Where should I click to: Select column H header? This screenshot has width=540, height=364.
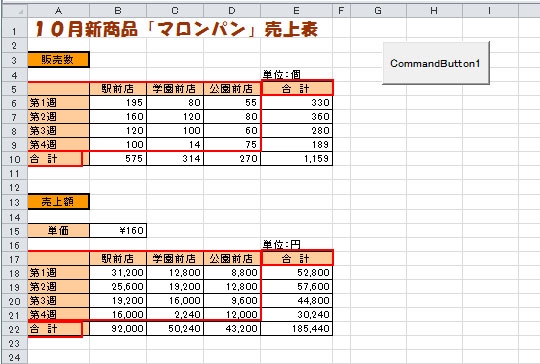pyautogui.click(x=434, y=11)
